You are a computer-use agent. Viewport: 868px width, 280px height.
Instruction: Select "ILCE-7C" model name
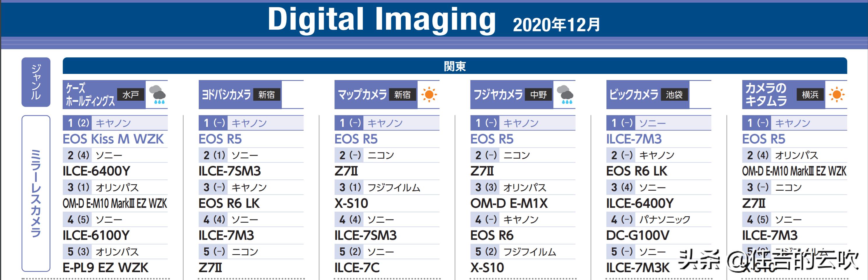click(x=357, y=267)
